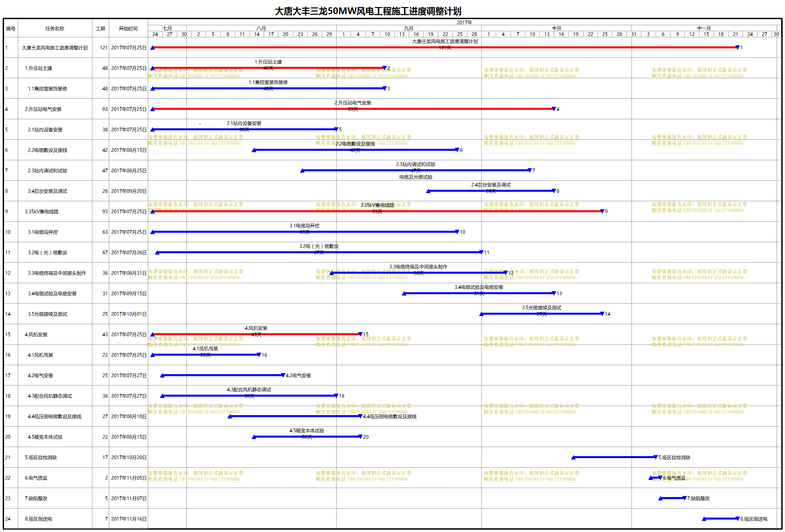
Task: Click the 十一月 month header
Action: point(704,28)
